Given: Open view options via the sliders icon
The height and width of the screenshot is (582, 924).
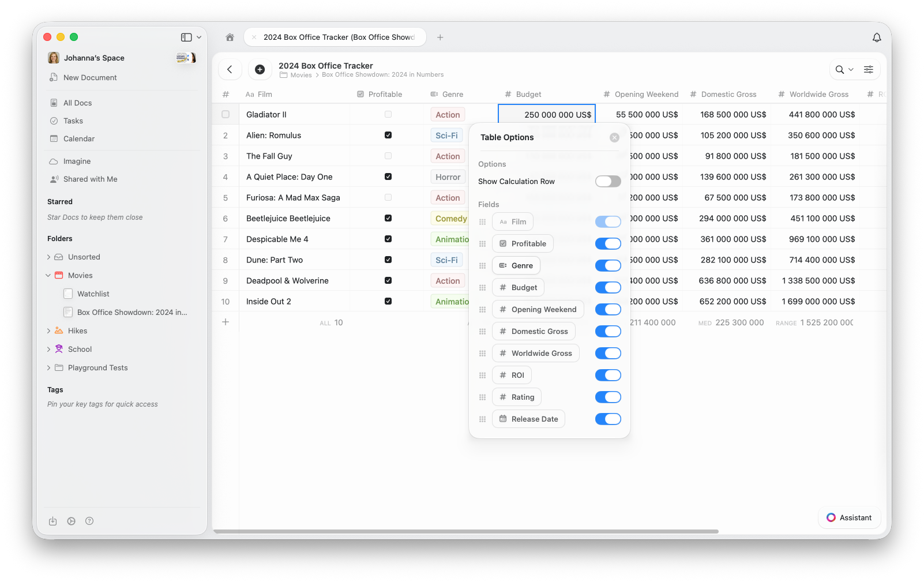Looking at the screenshot, I should pyautogui.click(x=869, y=69).
